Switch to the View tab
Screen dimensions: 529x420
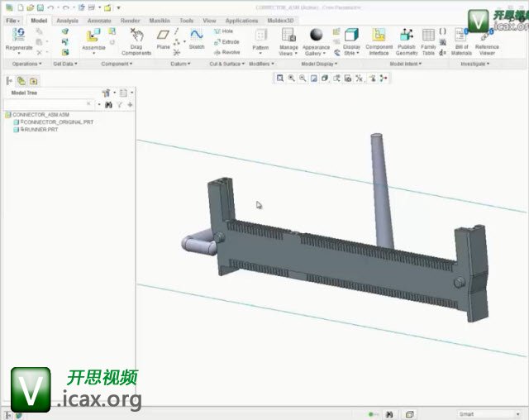pos(209,21)
